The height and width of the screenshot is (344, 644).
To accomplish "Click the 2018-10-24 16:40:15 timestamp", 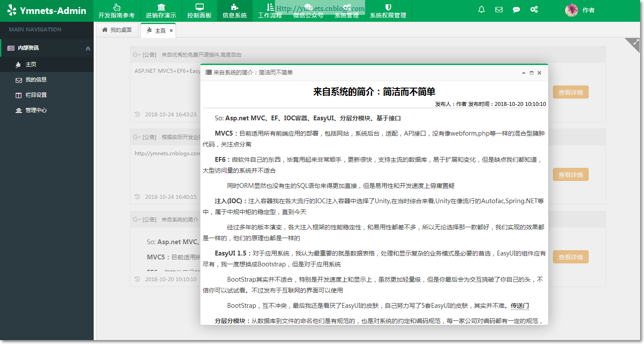I will pos(171,197).
